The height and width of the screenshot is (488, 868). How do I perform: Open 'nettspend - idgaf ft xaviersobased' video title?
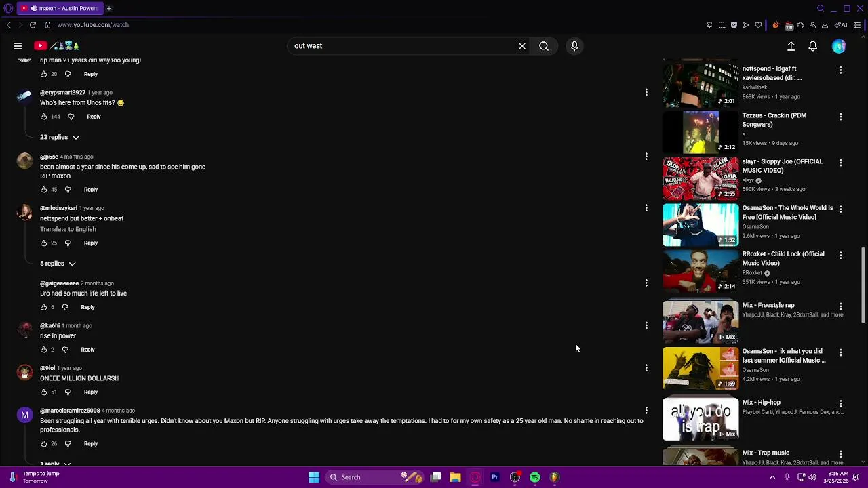coord(772,73)
